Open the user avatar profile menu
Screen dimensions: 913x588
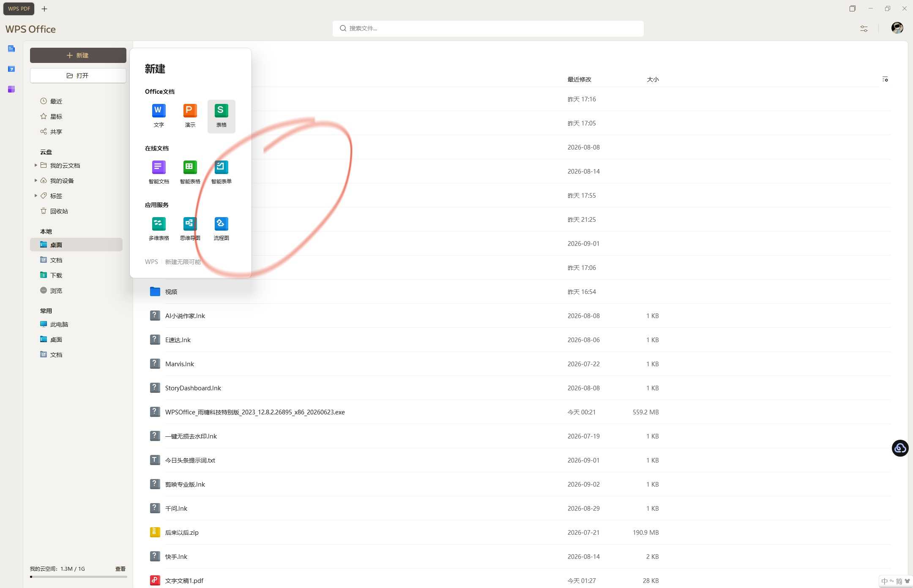point(897,28)
